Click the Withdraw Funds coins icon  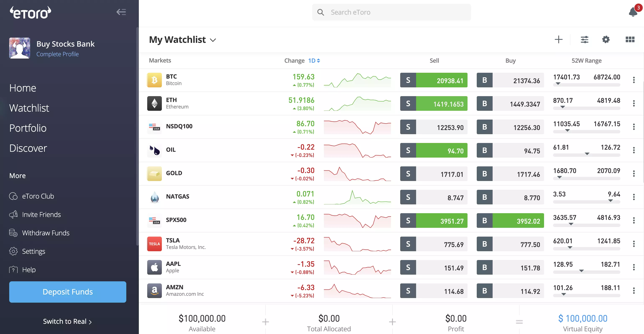pos(13,233)
